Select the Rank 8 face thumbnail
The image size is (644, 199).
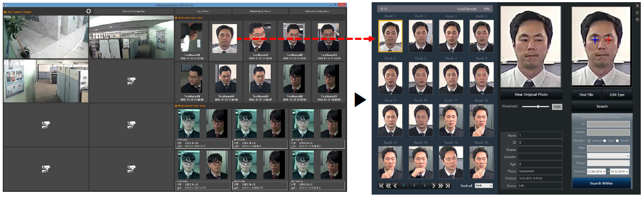482,78
